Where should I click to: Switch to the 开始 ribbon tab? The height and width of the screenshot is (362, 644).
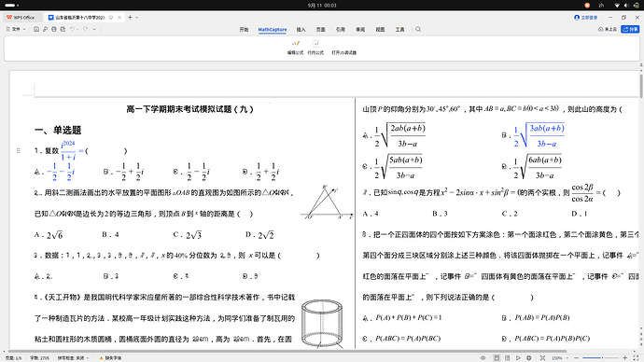244,30
